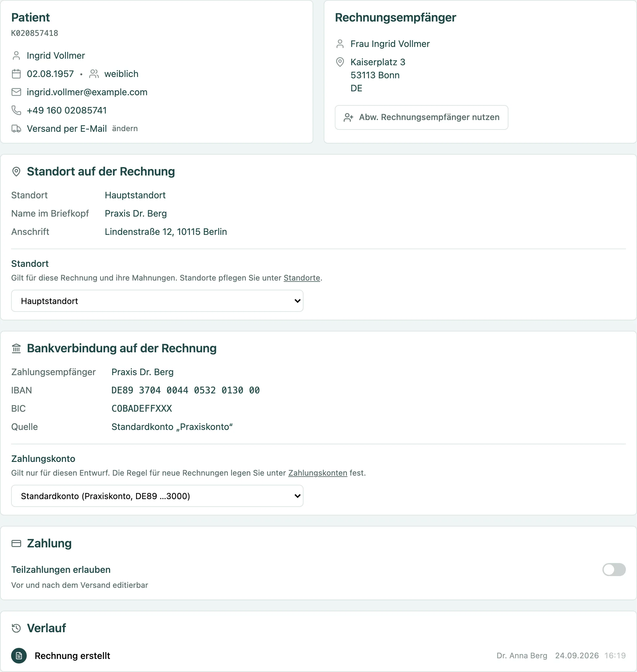Click the credit card icon beside Zahlung
Screen dimensions: 637x672
16,543
